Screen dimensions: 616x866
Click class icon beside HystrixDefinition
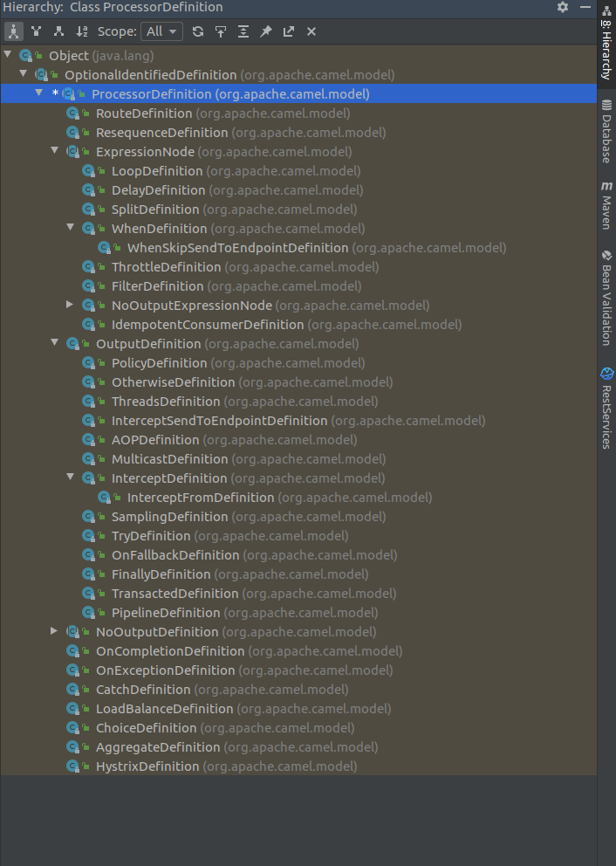[73, 766]
